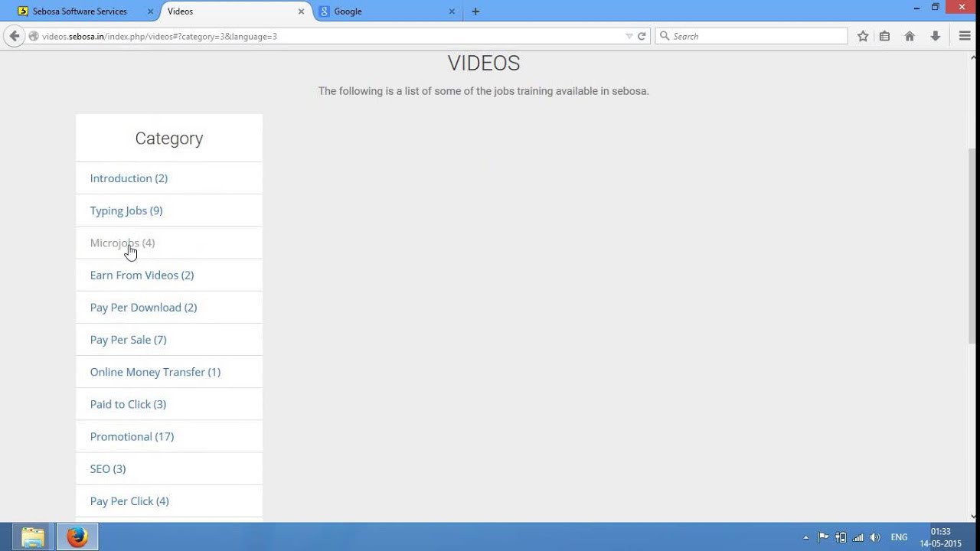
Task: Open the Online Money Transfer (1) category
Action: [x=155, y=372]
